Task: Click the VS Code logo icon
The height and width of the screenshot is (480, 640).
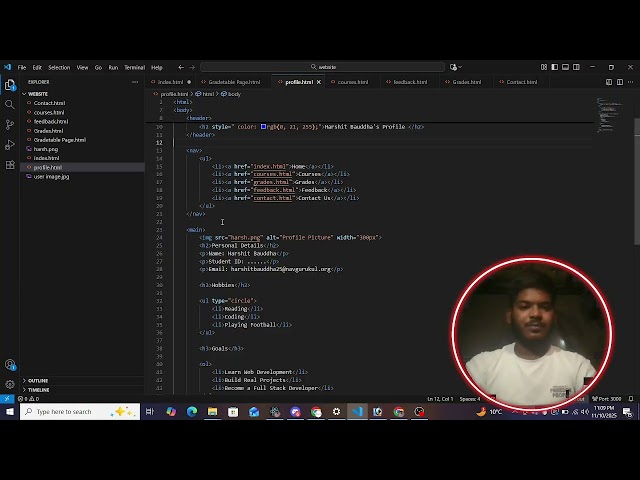Action: pyautogui.click(x=7, y=67)
